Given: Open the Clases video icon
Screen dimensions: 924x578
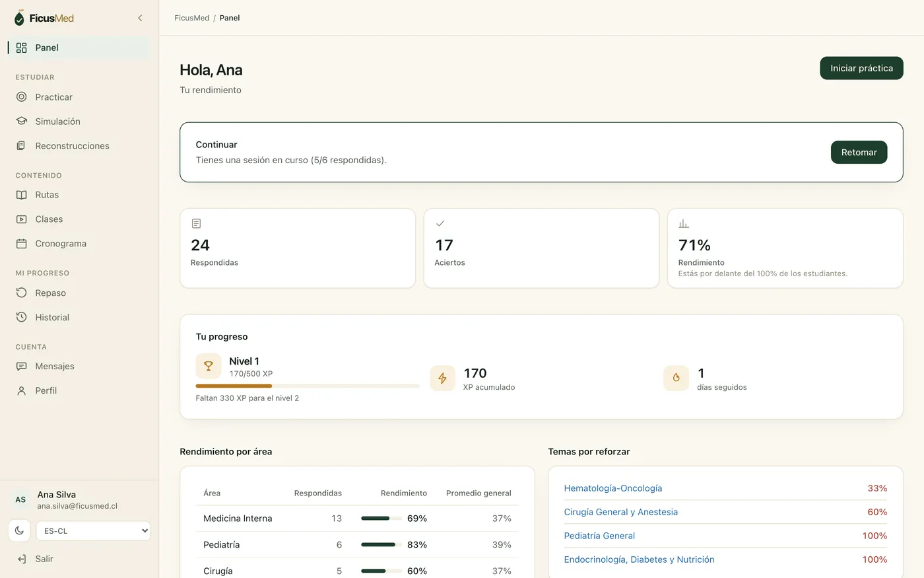Looking at the screenshot, I should coord(22,219).
